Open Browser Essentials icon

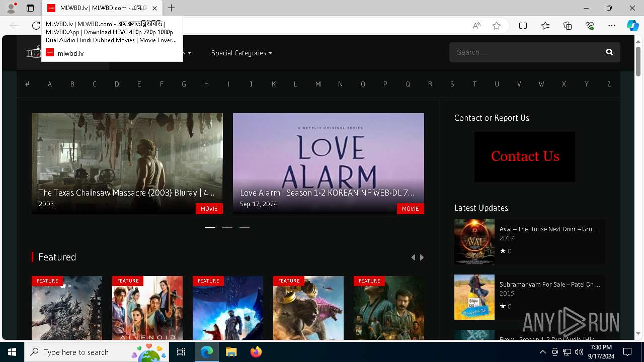point(590,26)
